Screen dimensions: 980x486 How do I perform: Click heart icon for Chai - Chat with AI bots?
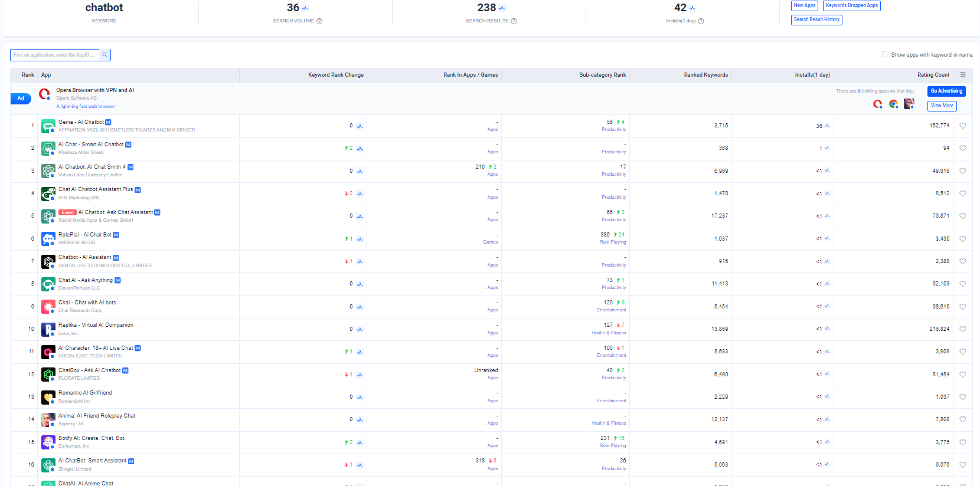962,307
